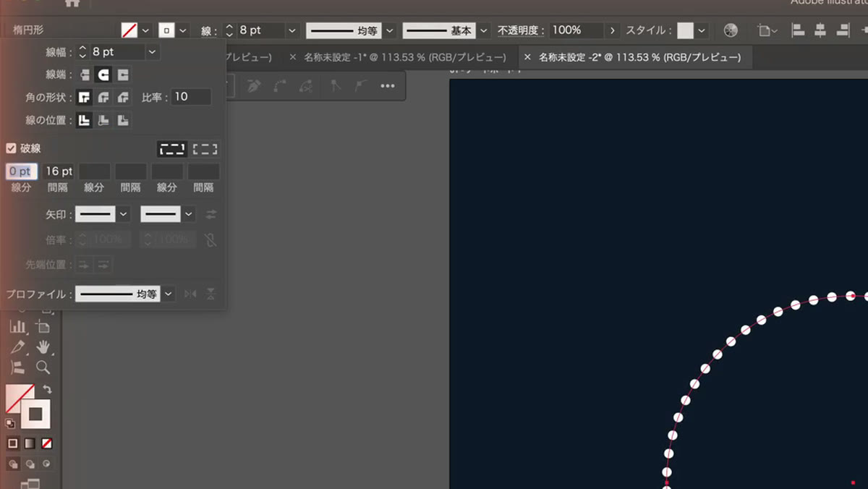
Task: Select Draw Normal mode icon
Action: [13, 464]
